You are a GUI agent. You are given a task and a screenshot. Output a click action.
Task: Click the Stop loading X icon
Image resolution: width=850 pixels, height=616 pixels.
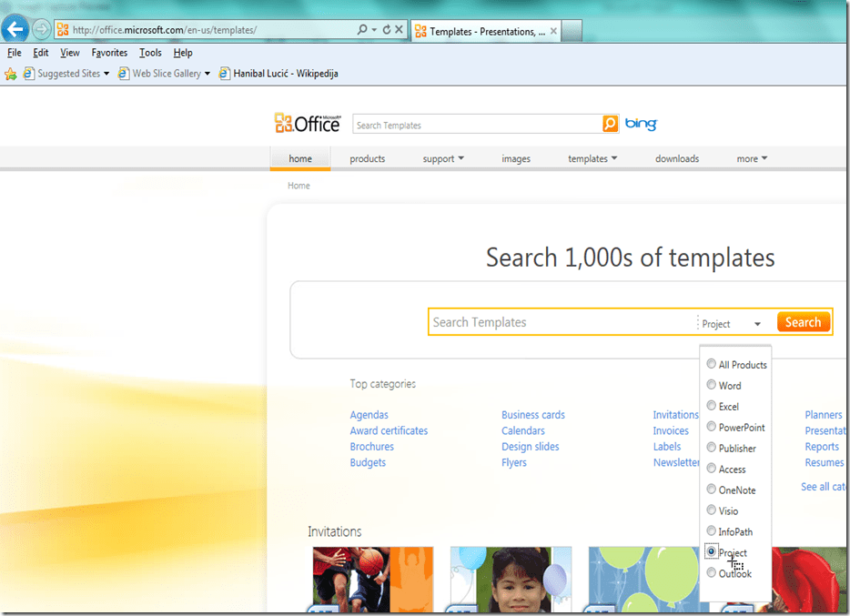(400, 30)
